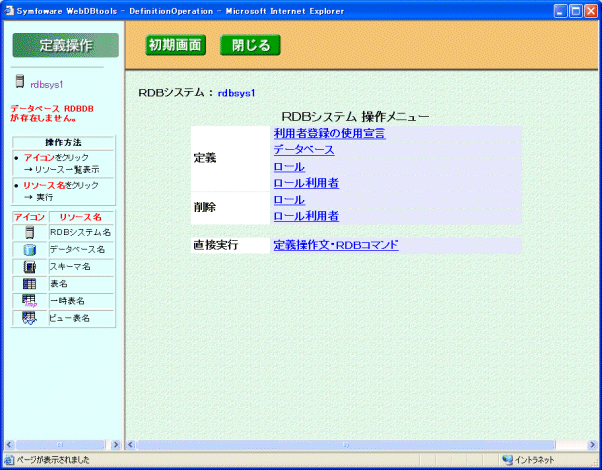The height and width of the screenshot is (470, 602).
Task: Click the スキーマ名 icon in legend
Action: 29,267
